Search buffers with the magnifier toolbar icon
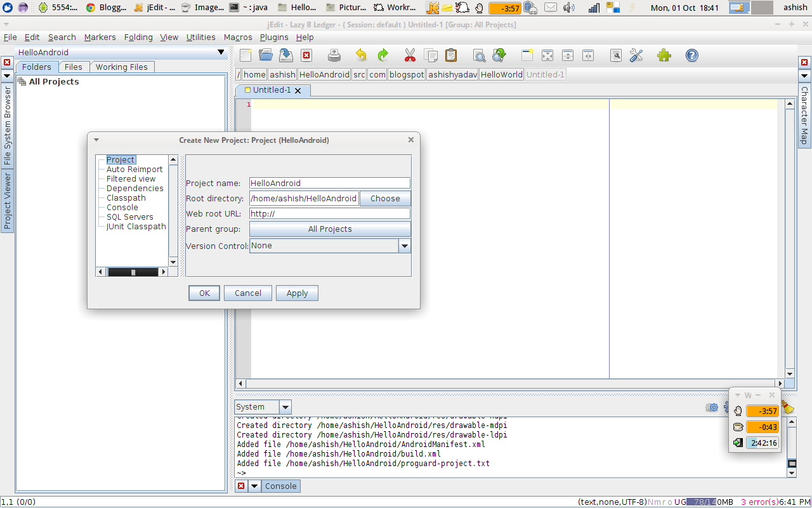 (479, 55)
